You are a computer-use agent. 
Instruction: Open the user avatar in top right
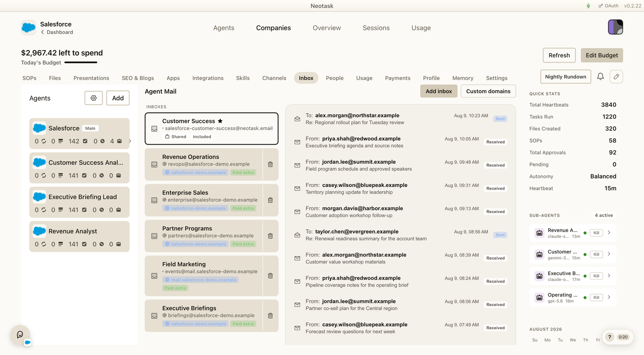[x=615, y=27]
